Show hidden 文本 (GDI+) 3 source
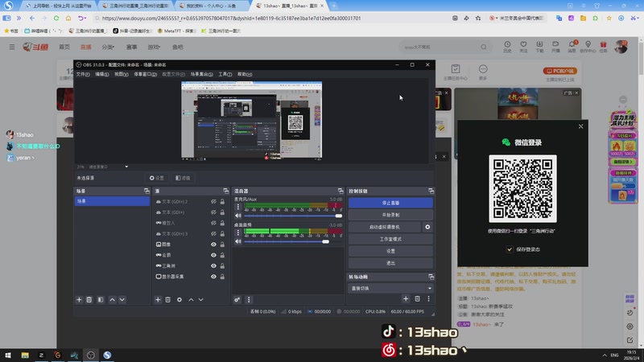This screenshot has height=362, width=644. 213,233
